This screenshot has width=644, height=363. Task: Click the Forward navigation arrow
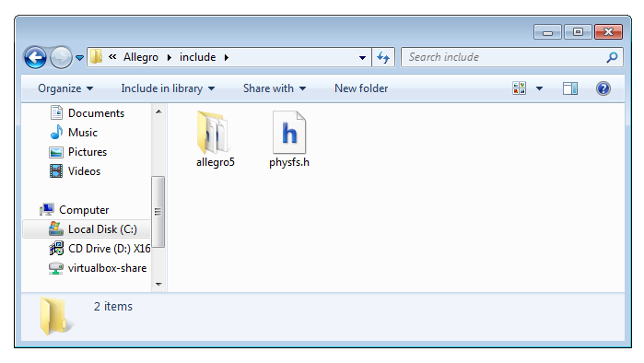click(x=61, y=57)
